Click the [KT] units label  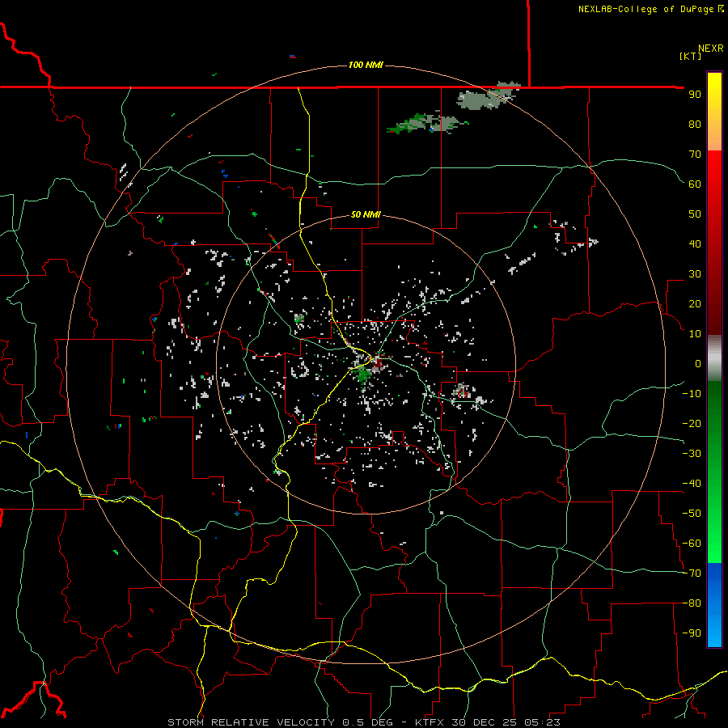point(690,56)
